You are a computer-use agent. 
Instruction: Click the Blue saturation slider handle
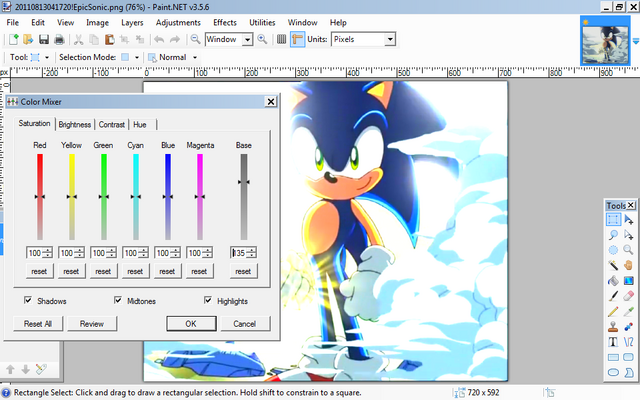pos(168,197)
